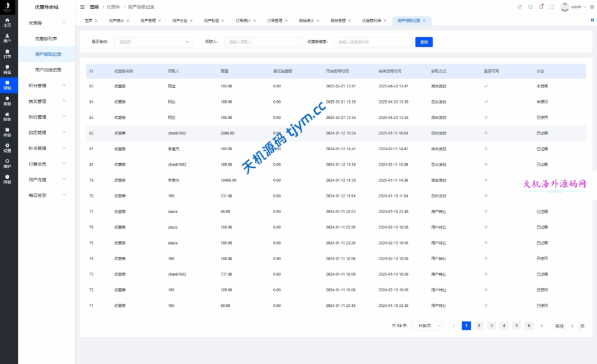This screenshot has width=597, height=364.
Task: Expand the 积分管理 menu group
Action: point(47,85)
